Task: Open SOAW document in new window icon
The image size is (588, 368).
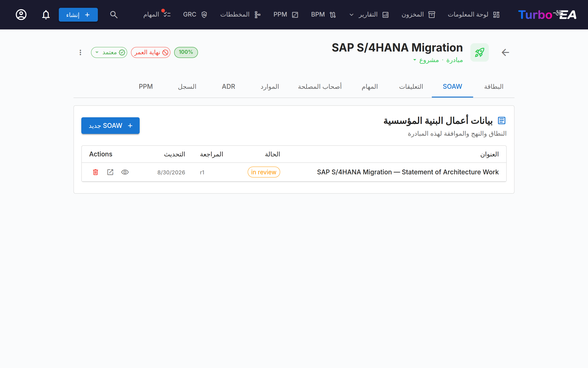Action: [110, 172]
